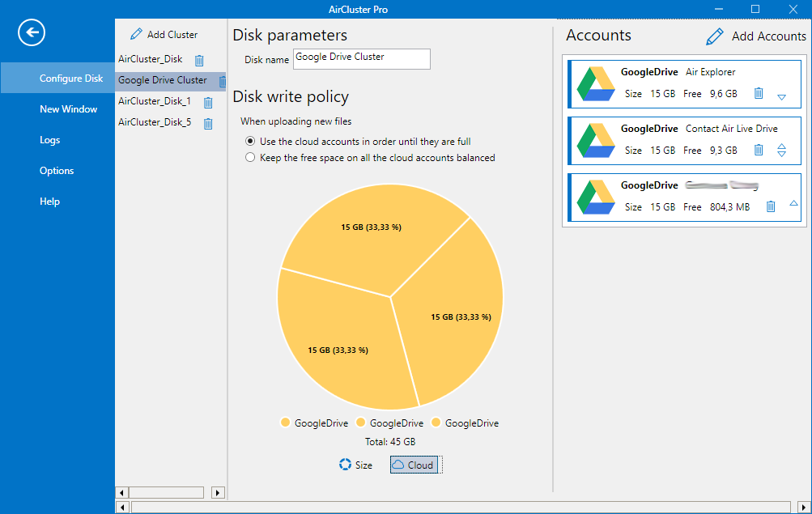Click main horizontal scrollbar right arrow

[x=803, y=508]
